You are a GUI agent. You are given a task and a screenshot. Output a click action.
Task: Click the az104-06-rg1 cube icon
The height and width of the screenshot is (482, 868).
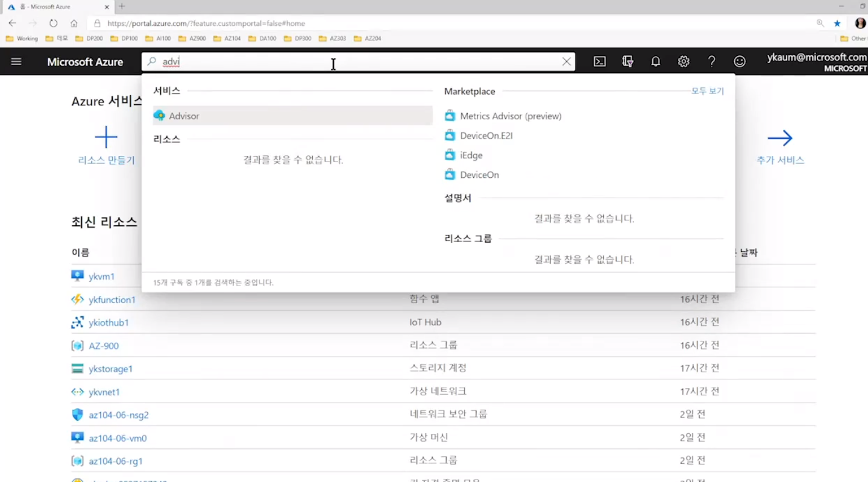click(77, 461)
